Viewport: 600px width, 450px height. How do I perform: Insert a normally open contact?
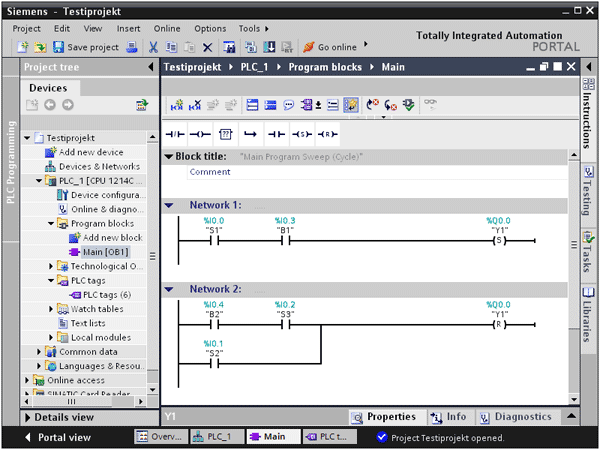tap(276, 134)
